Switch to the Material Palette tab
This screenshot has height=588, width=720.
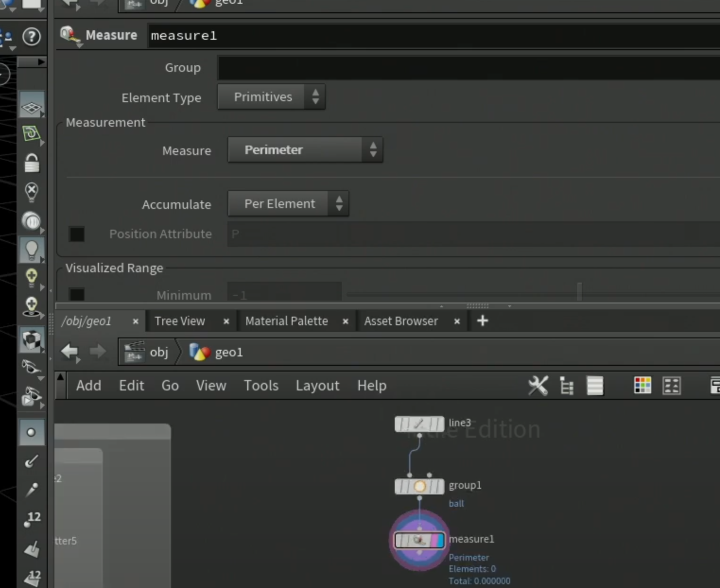(286, 321)
